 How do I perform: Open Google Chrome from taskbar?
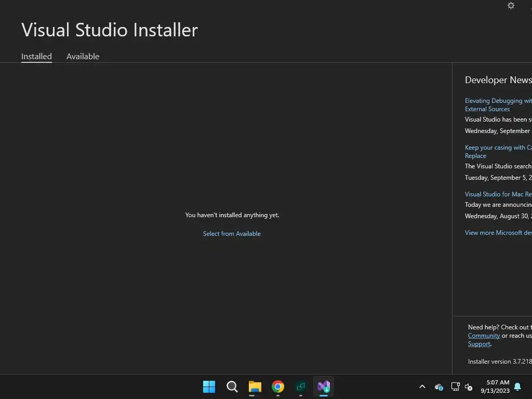point(278,387)
